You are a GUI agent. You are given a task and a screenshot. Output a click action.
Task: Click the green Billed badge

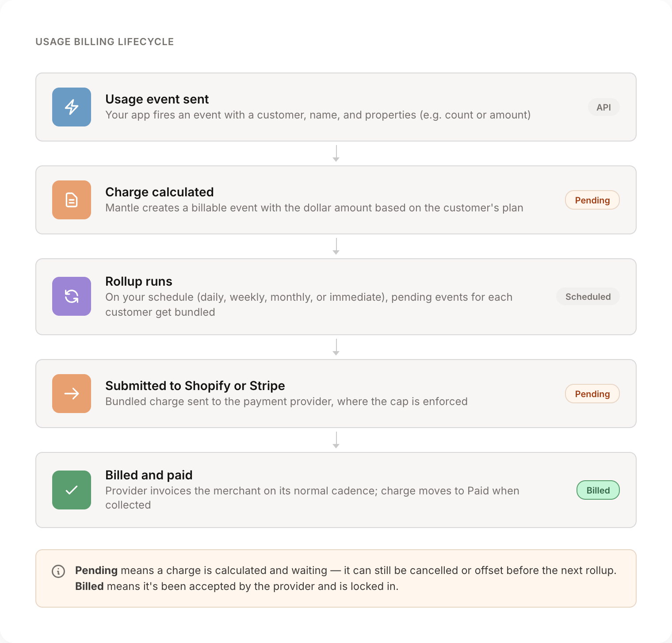tap(598, 490)
